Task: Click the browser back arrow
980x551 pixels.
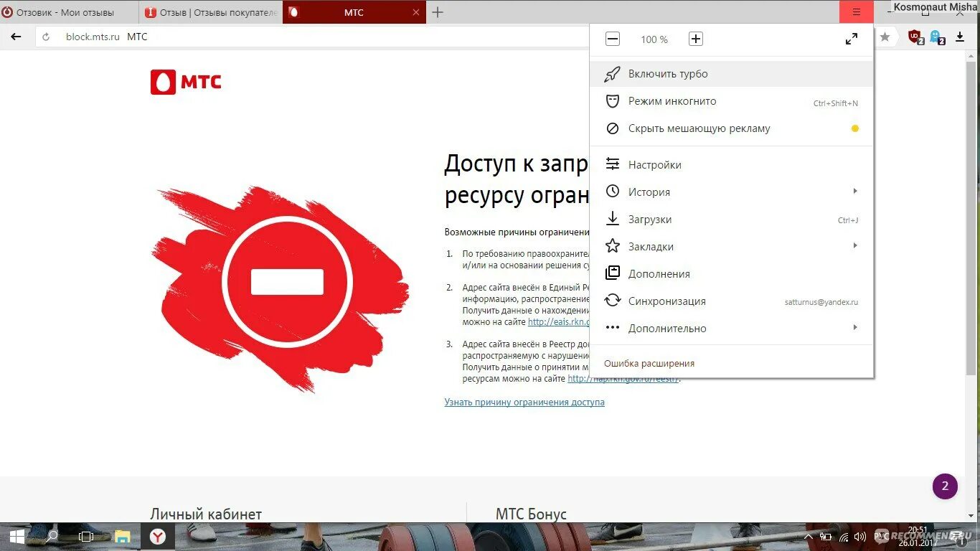Action: pos(17,37)
